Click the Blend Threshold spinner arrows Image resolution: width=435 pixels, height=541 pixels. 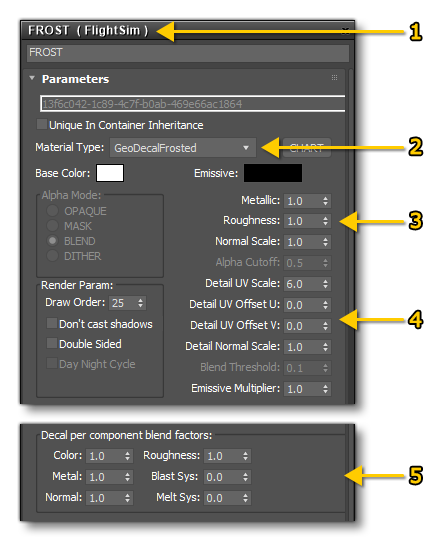(x=325, y=368)
